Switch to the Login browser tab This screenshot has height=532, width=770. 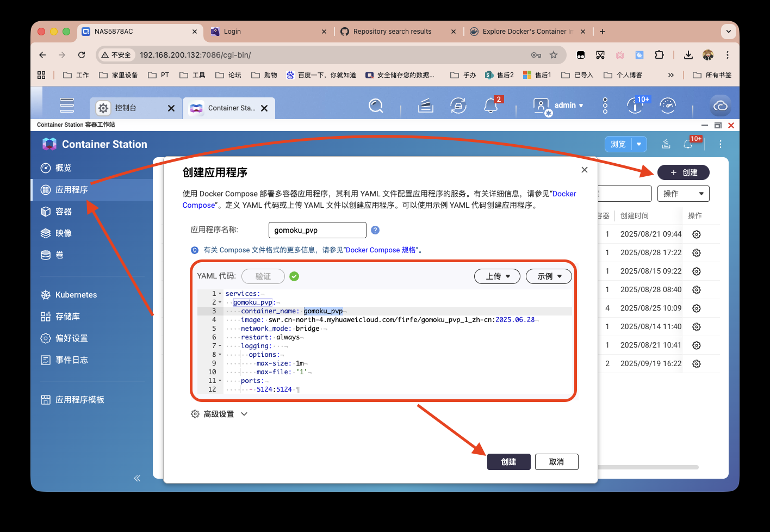234,31
